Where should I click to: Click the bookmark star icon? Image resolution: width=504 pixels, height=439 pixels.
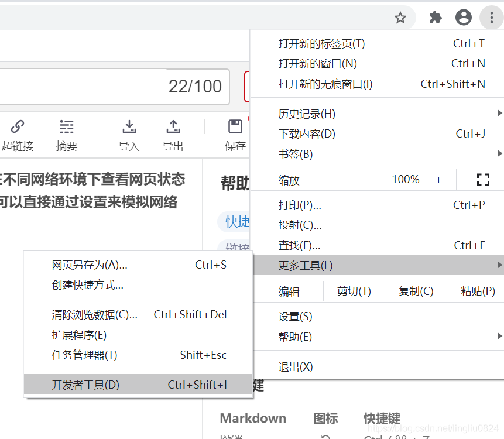(400, 18)
